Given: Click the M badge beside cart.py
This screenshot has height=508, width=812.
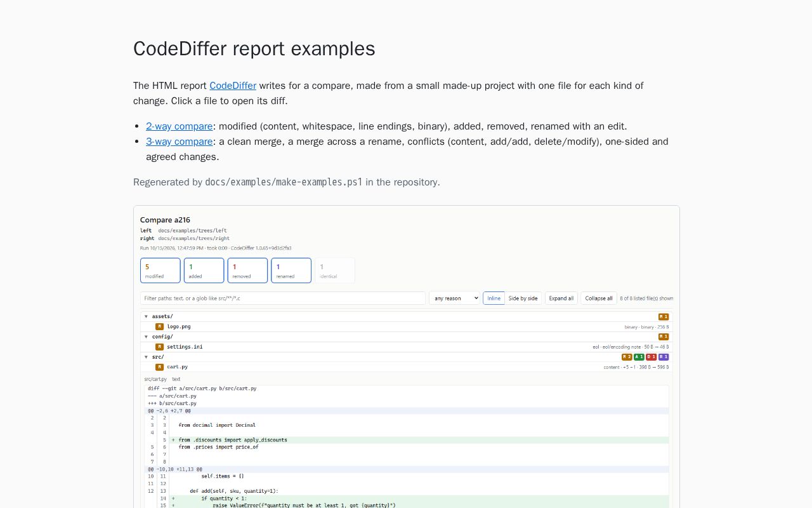Looking at the screenshot, I should point(159,367).
